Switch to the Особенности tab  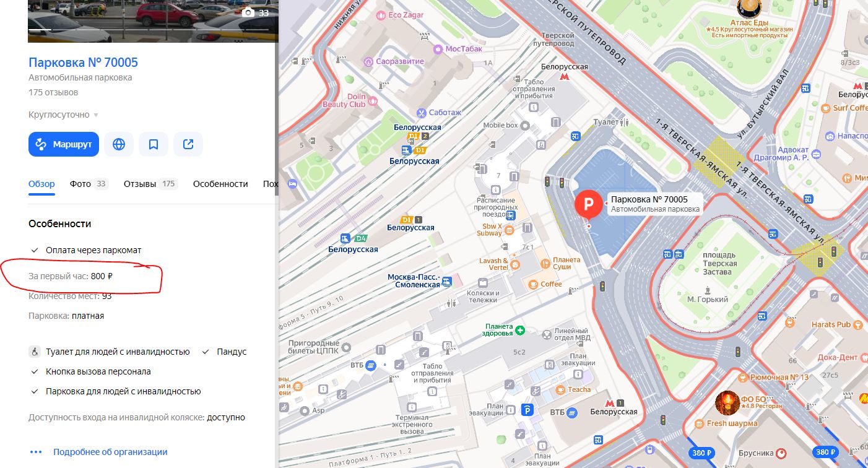coord(220,184)
